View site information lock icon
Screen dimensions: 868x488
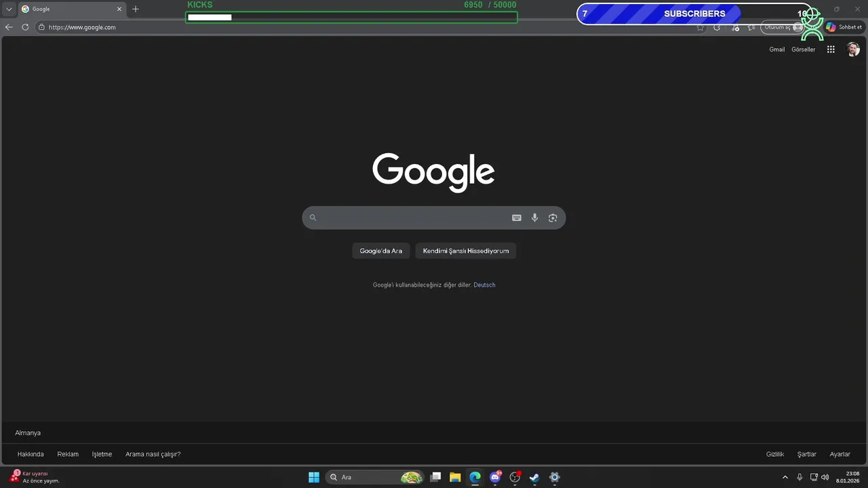41,27
